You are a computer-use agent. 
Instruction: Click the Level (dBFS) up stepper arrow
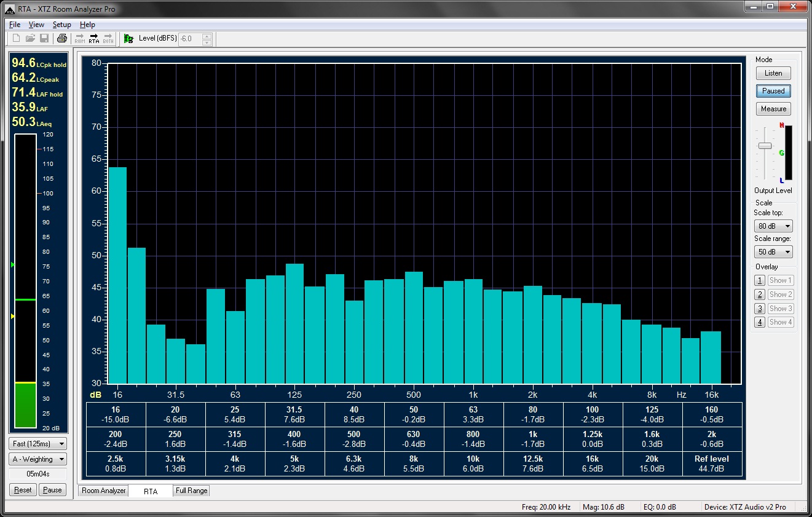coord(207,36)
